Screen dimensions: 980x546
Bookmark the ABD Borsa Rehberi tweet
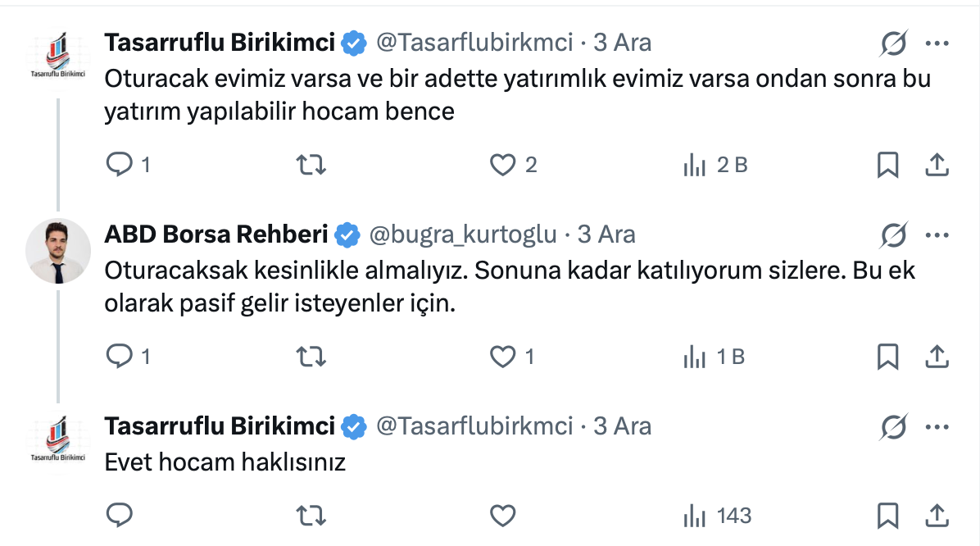coord(887,357)
